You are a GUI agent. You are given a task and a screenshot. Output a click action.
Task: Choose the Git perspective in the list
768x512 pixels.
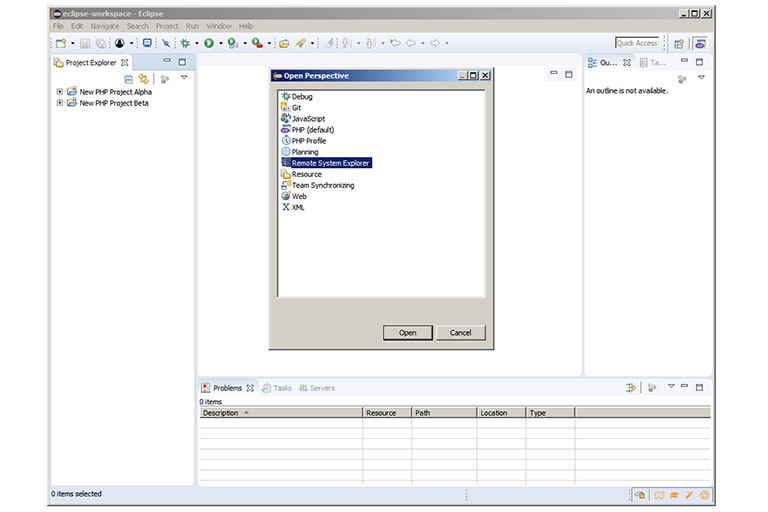coord(296,108)
